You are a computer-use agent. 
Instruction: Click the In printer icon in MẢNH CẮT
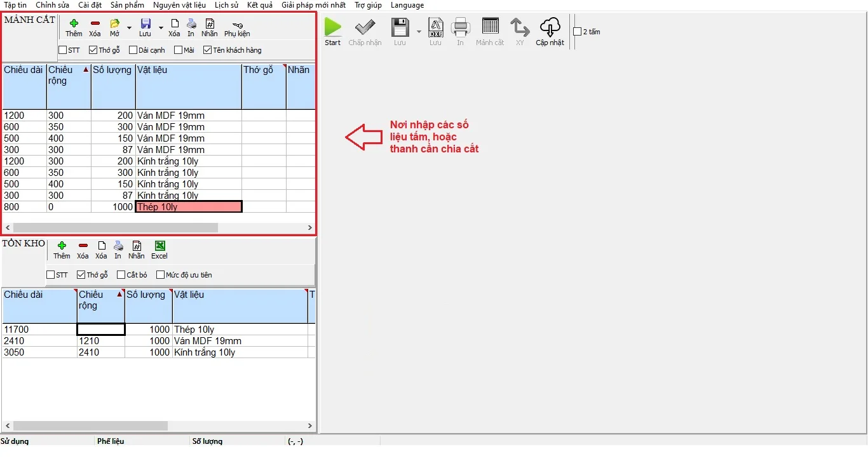pyautogui.click(x=191, y=24)
